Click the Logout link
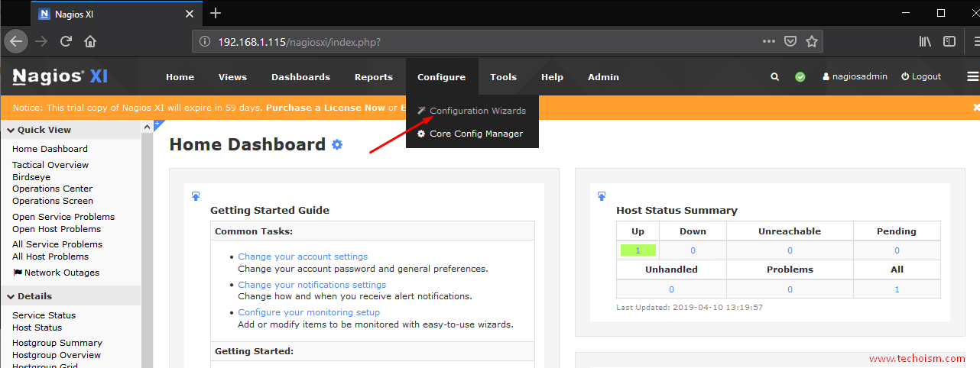The height and width of the screenshot is (368, 980). point(921,76)
